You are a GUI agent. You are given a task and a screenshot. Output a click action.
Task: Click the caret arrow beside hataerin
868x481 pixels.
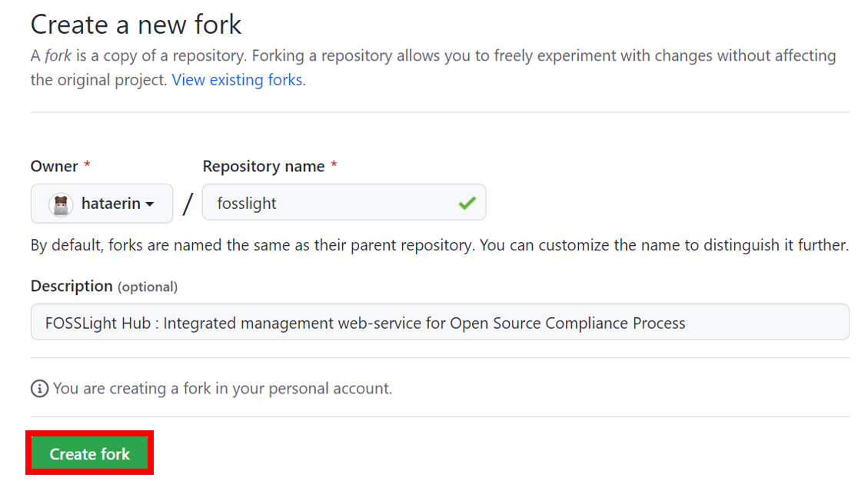[x=150, y=204]
